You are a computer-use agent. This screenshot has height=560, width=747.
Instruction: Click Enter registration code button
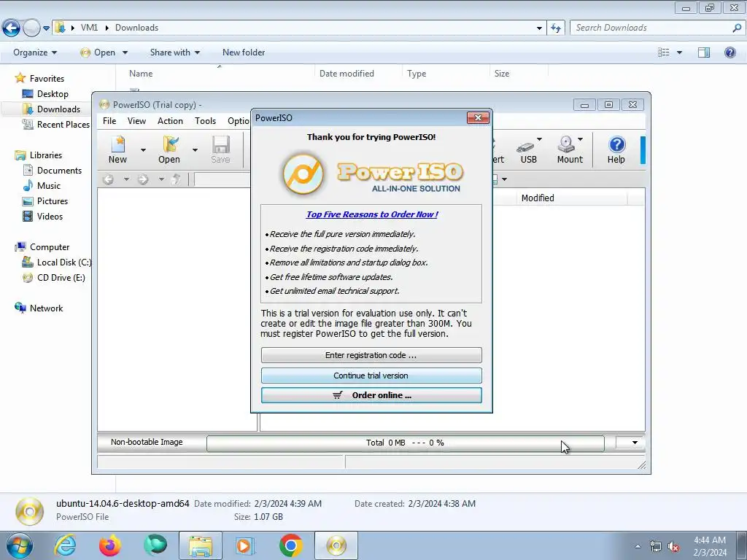click(x=371, y=355)
